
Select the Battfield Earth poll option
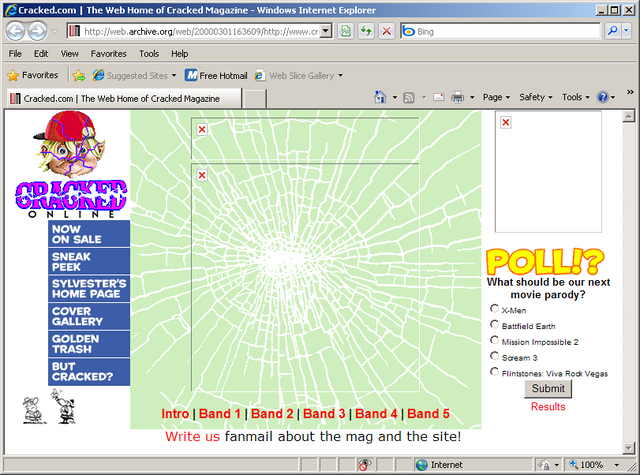point(494,324)
